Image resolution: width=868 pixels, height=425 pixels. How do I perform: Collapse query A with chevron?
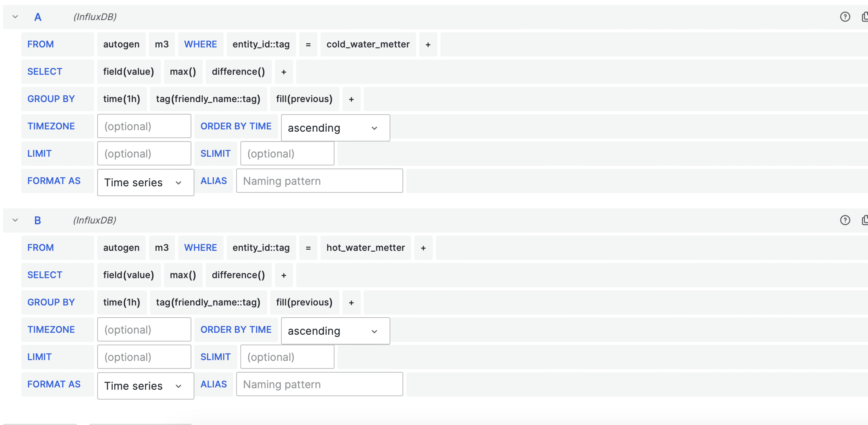pyautogui.click(x=15, y=17)
